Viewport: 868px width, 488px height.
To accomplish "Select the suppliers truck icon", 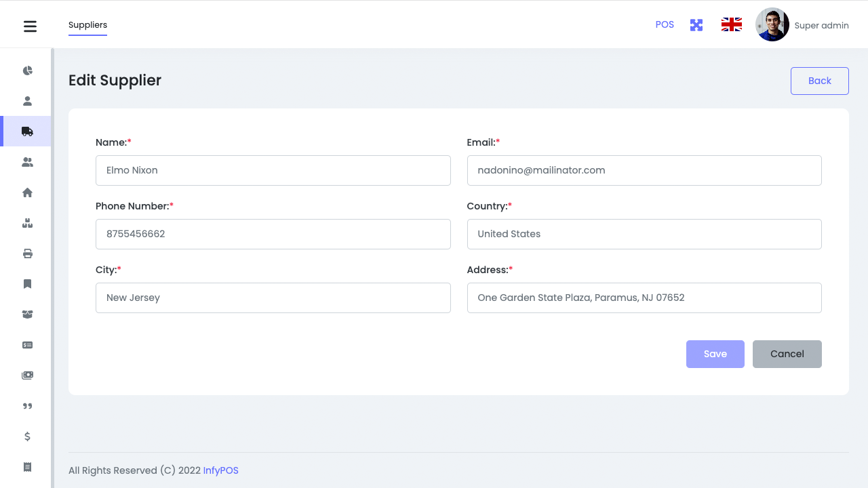I will [x=28, y=131].
